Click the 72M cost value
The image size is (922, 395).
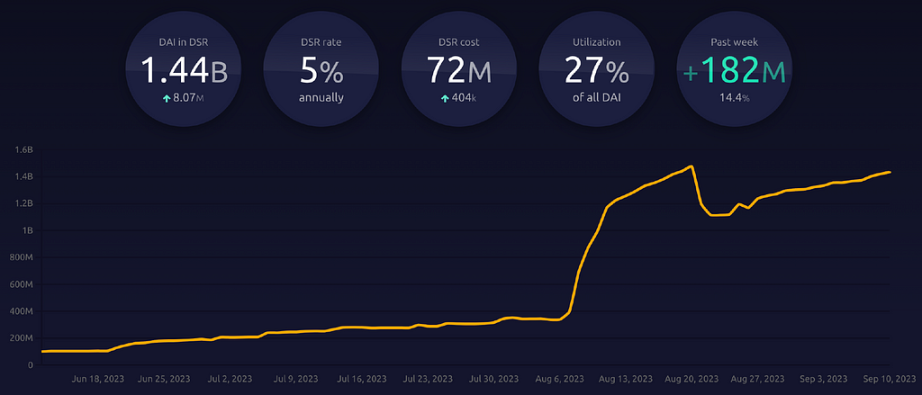coord(459,70)
